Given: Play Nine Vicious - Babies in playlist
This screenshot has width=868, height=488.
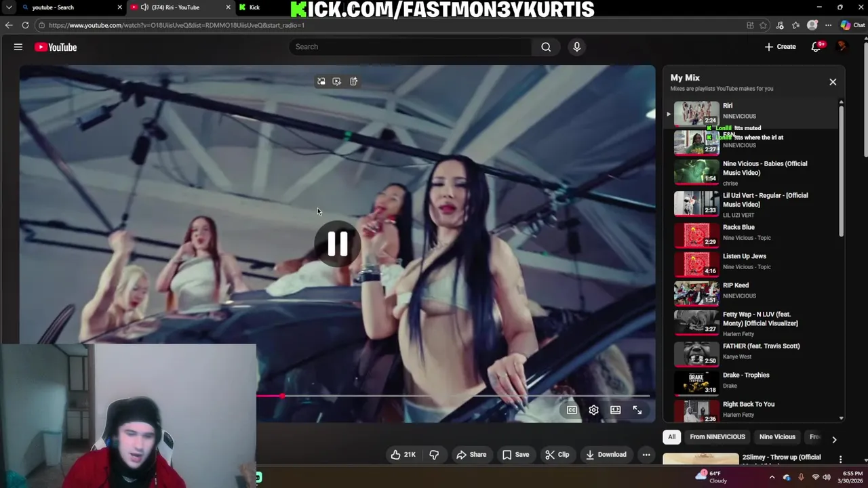Looking at the screenshot, I should [x=751, y=172].
